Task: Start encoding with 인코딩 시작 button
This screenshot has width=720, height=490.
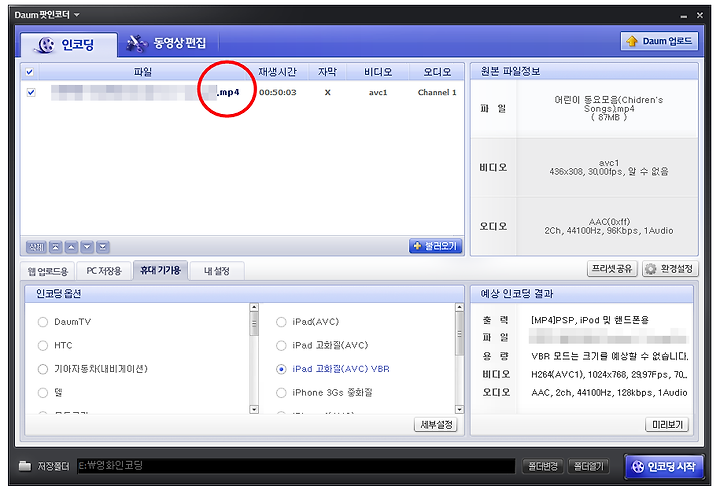Action: click(664, 467)
